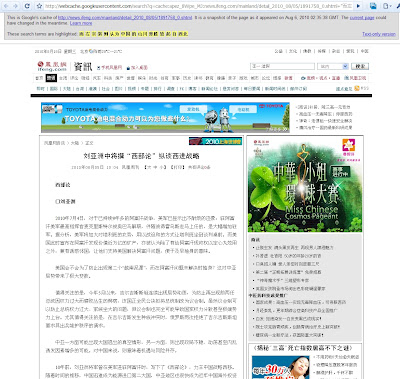Viewport: 400px width, 379px height.
Task: Click the video icon beside 视频 links
Action: 303,78
